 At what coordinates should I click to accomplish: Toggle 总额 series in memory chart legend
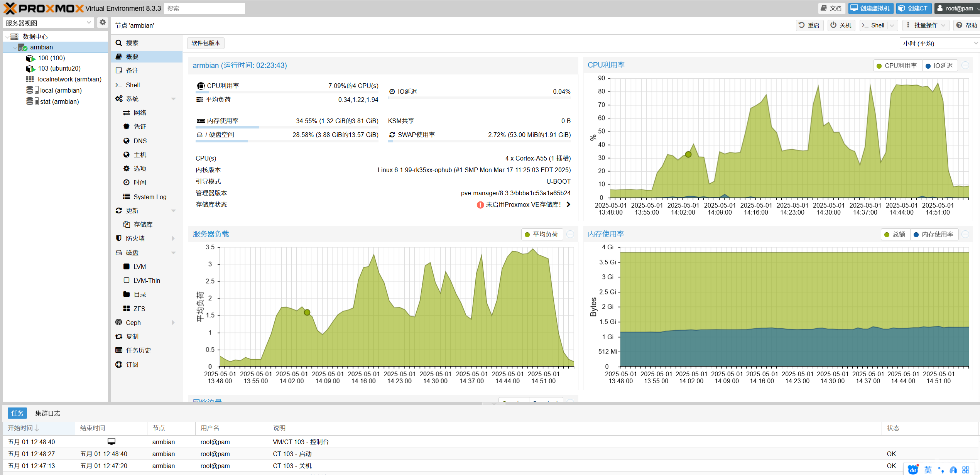click(x=895, y=234)
